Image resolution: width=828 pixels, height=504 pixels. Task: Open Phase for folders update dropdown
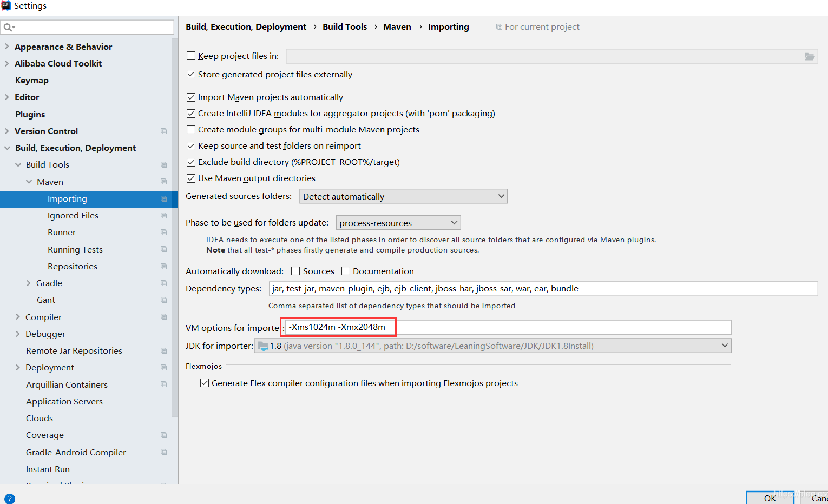coord(398,223)
